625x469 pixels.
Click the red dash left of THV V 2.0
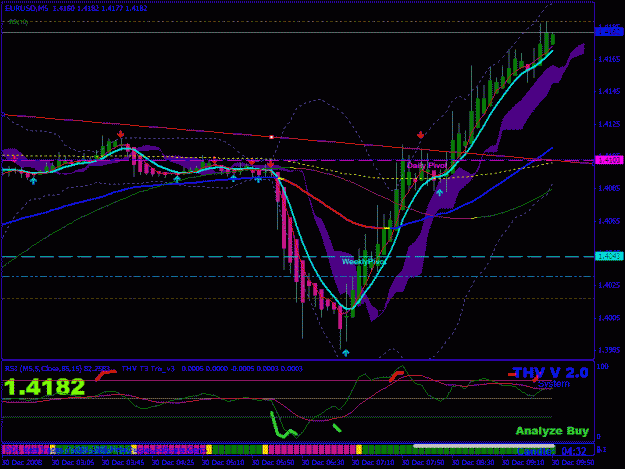[x=512, y=374]
